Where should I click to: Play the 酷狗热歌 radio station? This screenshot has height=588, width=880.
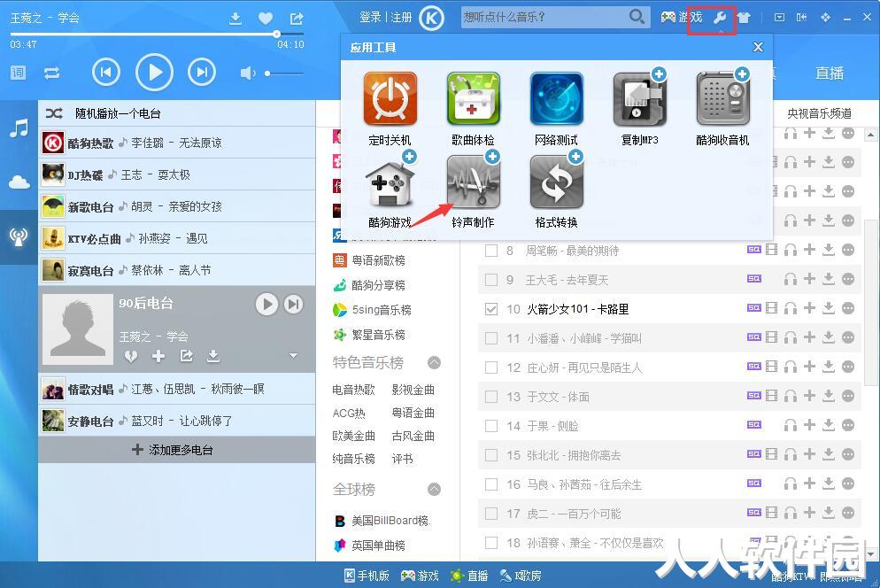click(177, 143)
